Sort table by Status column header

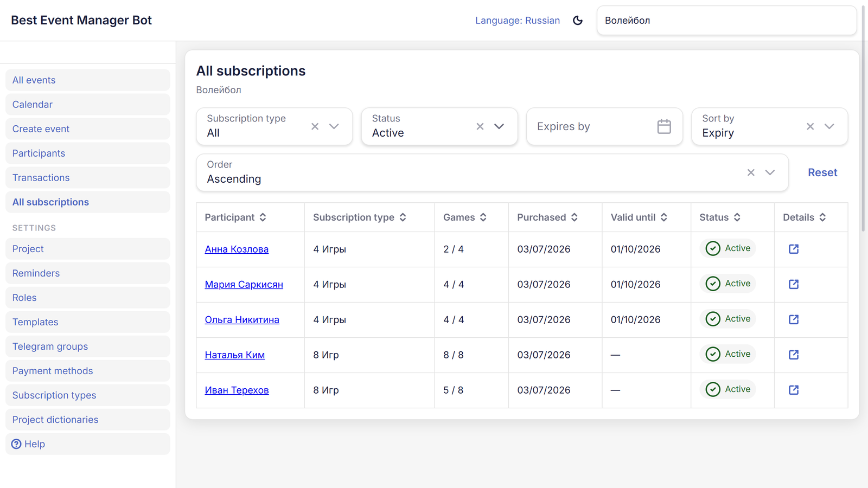737,217
